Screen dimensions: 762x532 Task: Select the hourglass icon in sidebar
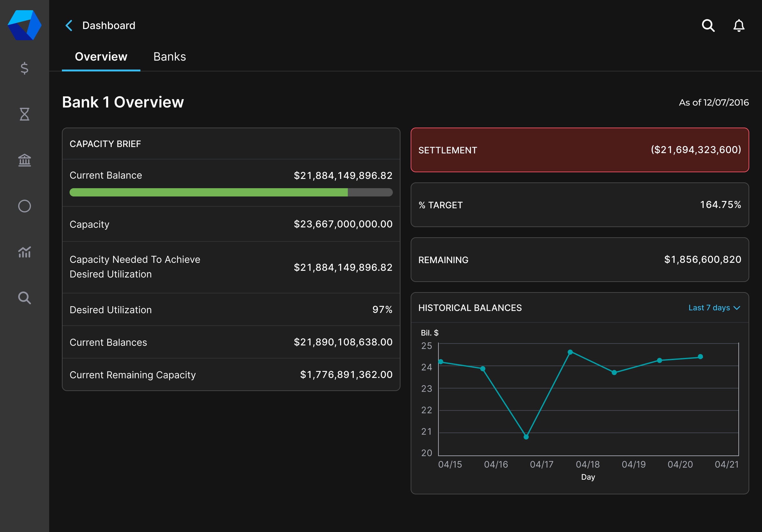pos(25,114)
